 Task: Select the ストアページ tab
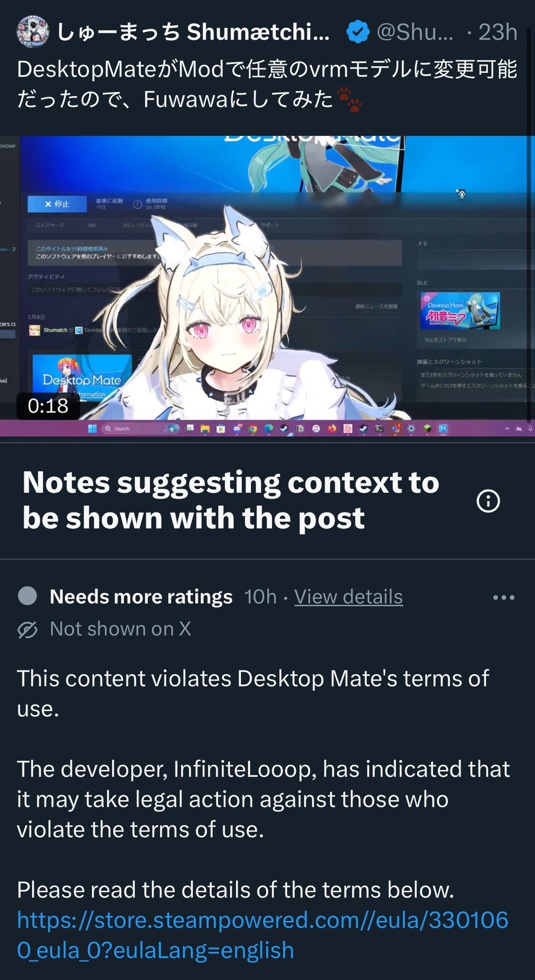tap(49, 225)
